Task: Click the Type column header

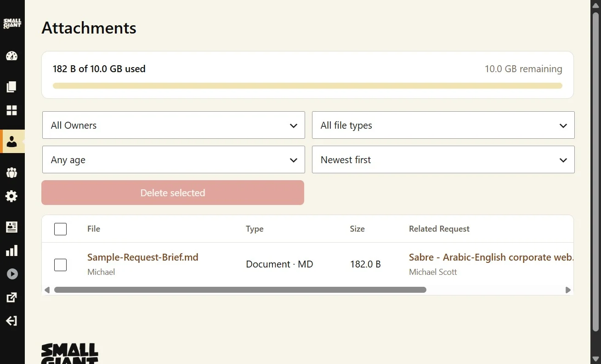Action: point(255,229)
